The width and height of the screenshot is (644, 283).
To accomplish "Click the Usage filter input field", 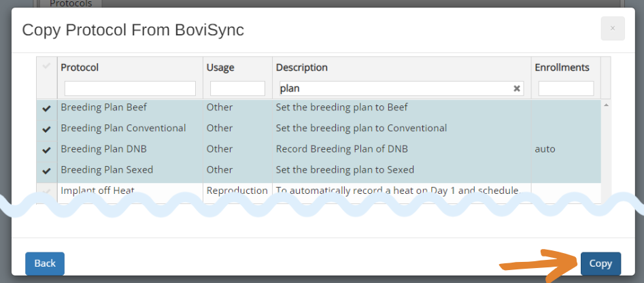I will click(x=237, y=88).
